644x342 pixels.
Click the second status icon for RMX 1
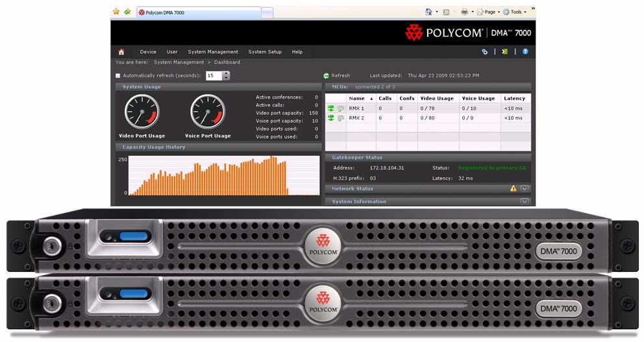pos(340,108)
